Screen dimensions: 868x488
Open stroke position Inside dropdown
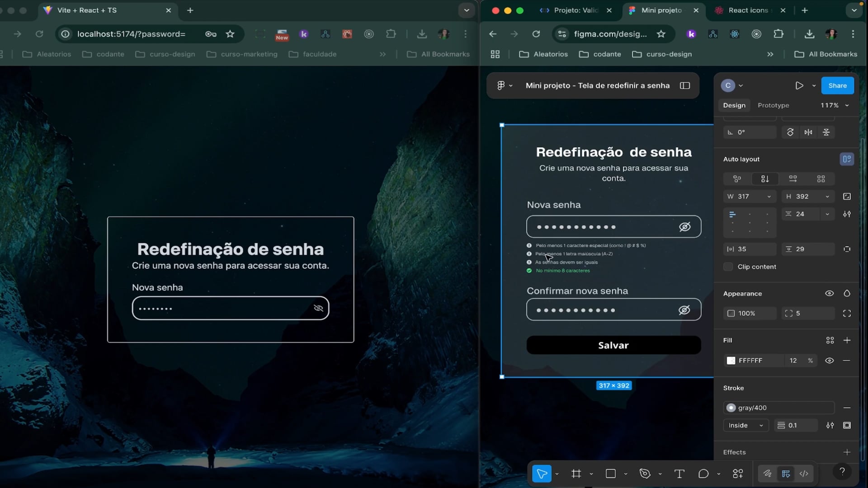(745, 425)
